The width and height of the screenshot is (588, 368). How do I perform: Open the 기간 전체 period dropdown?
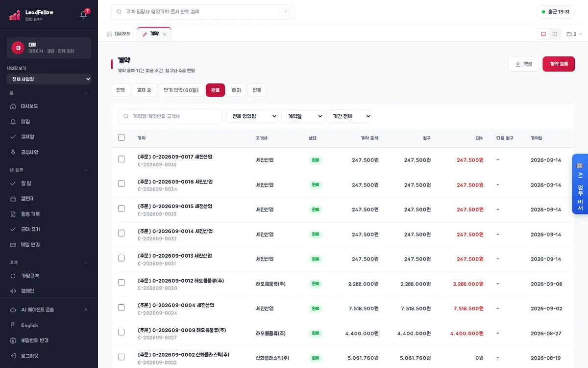click(x=349, y=116)
